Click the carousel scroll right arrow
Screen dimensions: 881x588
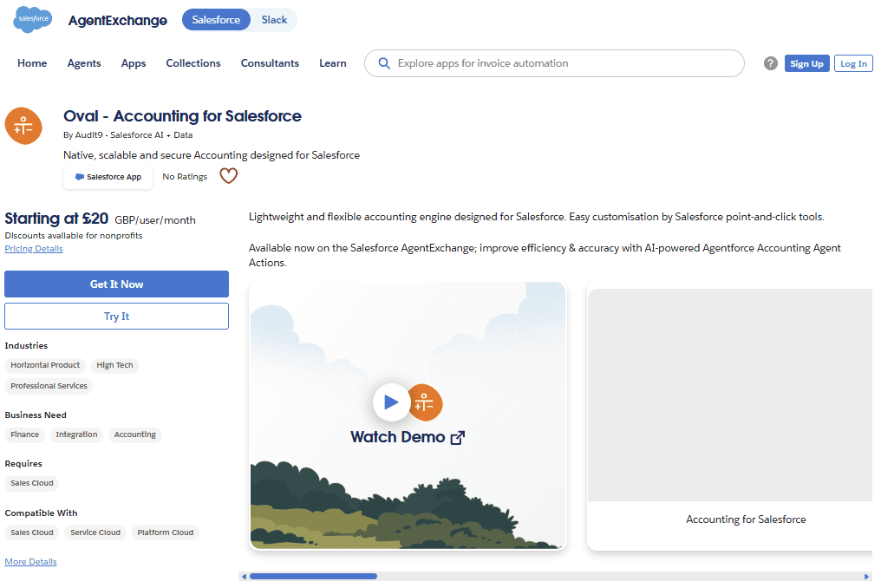[866, 576]
